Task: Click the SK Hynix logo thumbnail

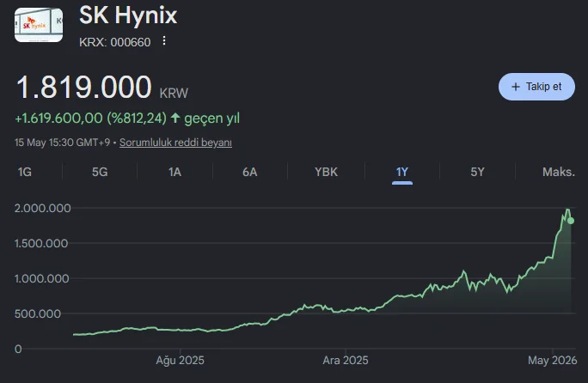Action: coord(39,25)
